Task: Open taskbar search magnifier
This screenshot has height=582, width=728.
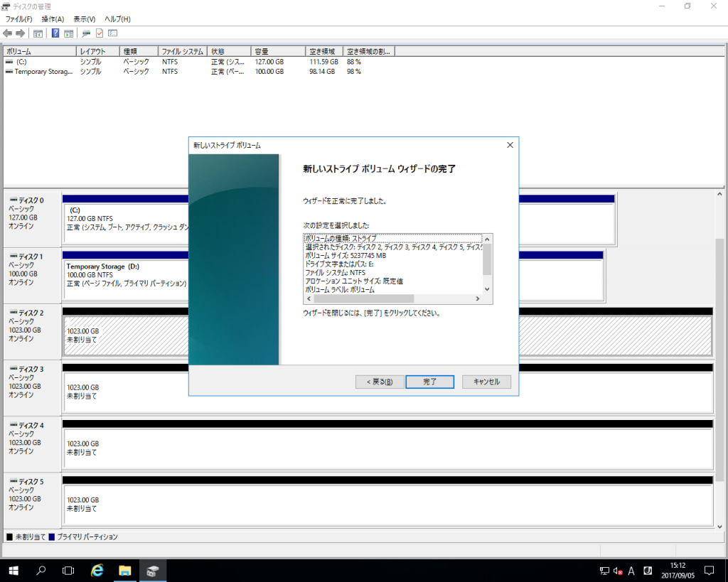Action: (41, 571)
